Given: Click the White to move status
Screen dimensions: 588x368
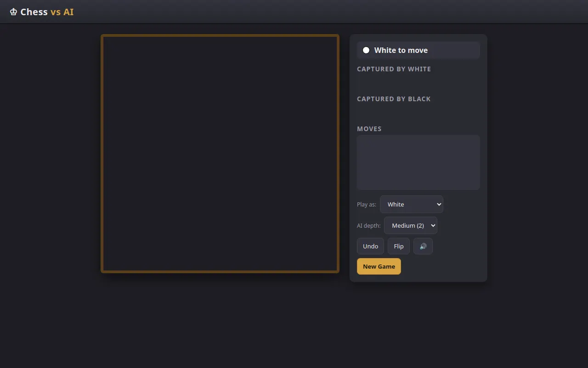Looking at the screenshot, I should pos(418,50).
